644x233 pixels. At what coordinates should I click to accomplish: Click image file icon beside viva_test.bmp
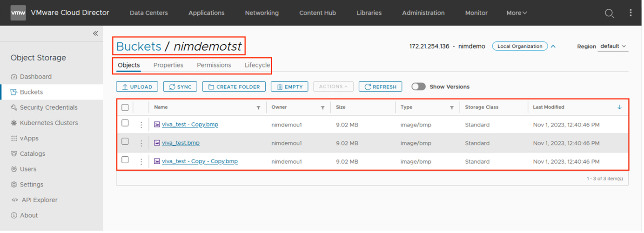157,143
